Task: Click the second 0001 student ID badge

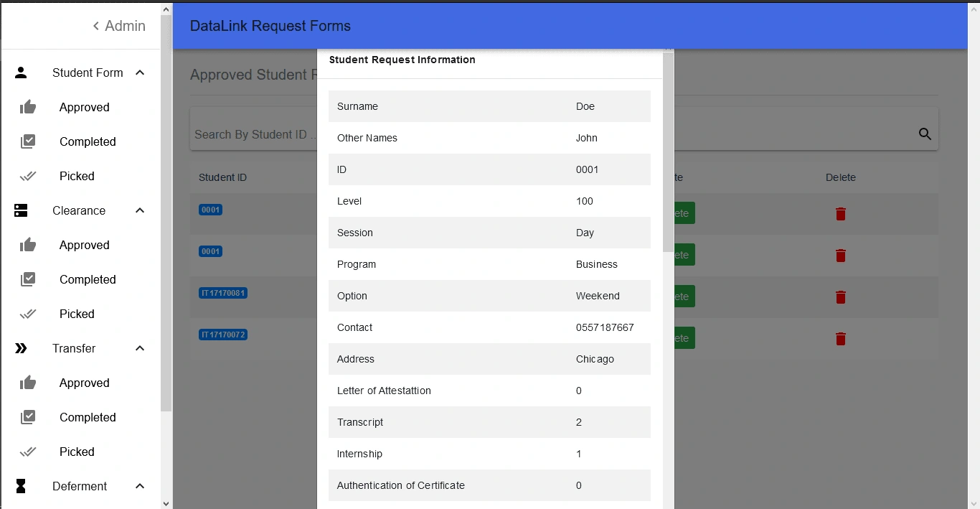Action: (210, 251)
